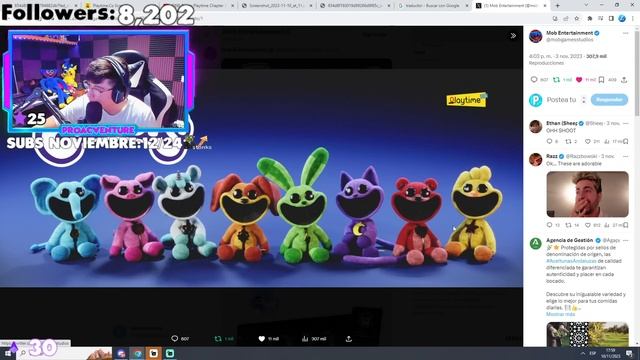Like Ethan's 'OHH SHOOT' comment
The width and height of the screenshot is (640, 360).
point(587,141)
